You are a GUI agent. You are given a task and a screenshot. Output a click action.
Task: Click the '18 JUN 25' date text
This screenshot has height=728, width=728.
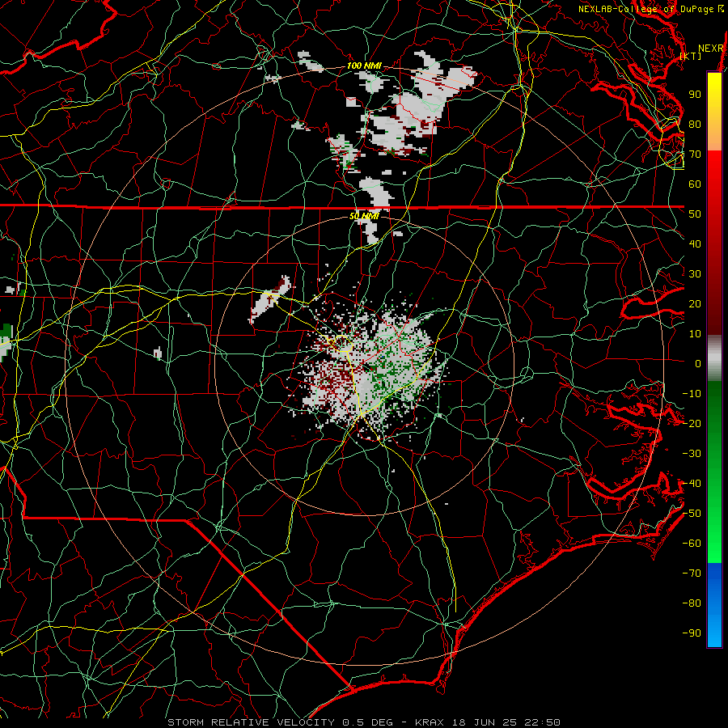[485, 722]
